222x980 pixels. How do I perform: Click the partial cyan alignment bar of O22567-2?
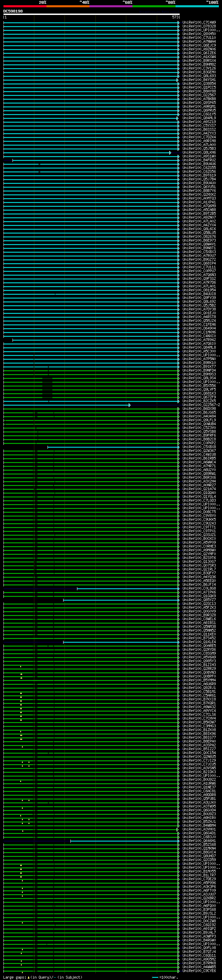point(67,405)
